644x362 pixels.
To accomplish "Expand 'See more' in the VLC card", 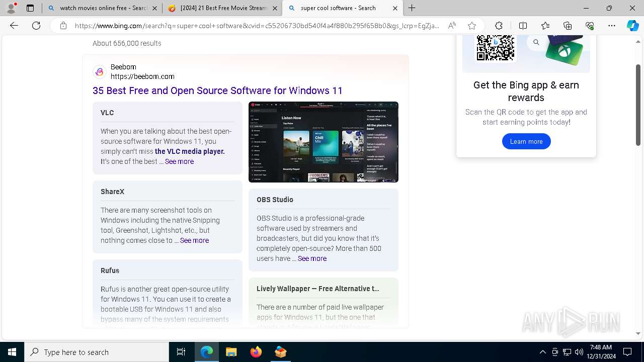I will coord(179,161).
